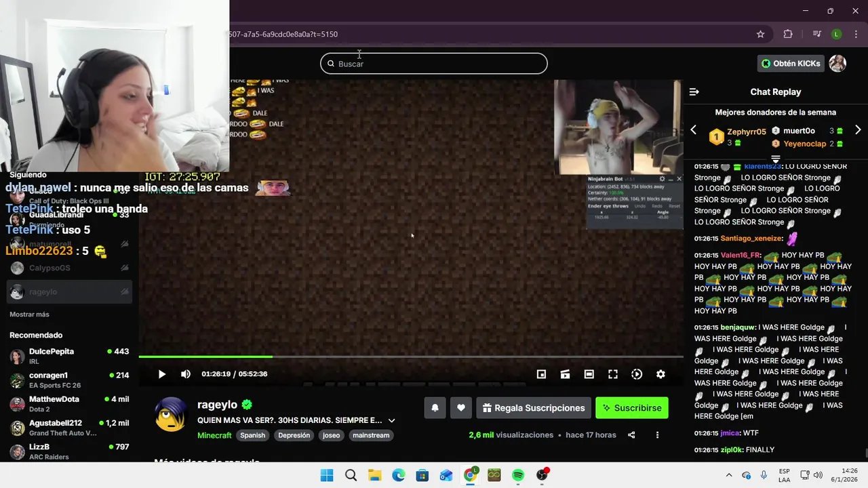Open Agustabell212 recommended channel

[69, 427]
